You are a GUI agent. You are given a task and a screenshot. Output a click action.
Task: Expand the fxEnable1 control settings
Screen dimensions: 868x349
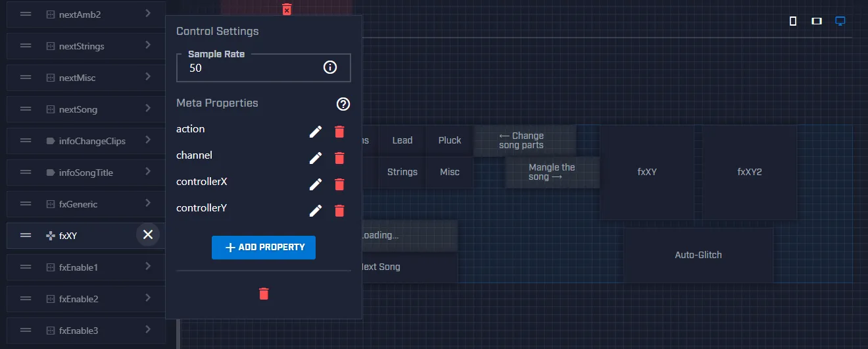click(x=148, y=267)
